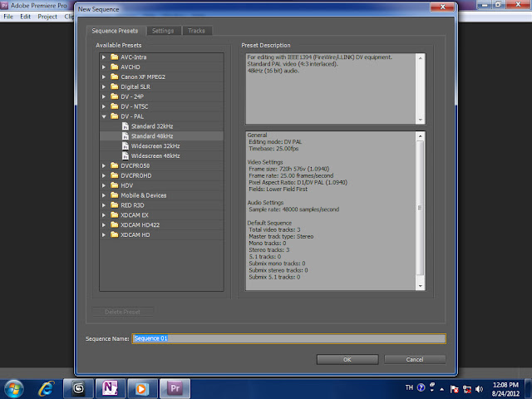This screenshot has width=532, height=399.
Task: Open the Edit menu in Premiere Pro
Action: (x=26, y=17)
